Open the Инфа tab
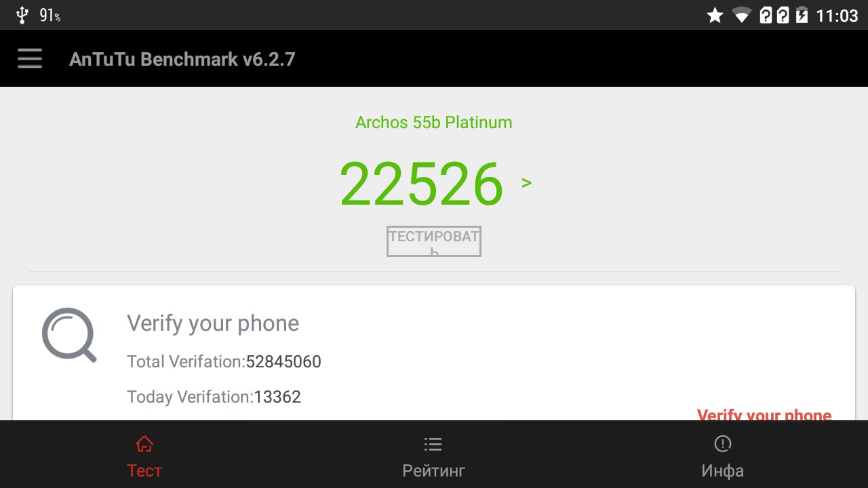The width and height of the screenshot is (868, 488). click(722, 457)
